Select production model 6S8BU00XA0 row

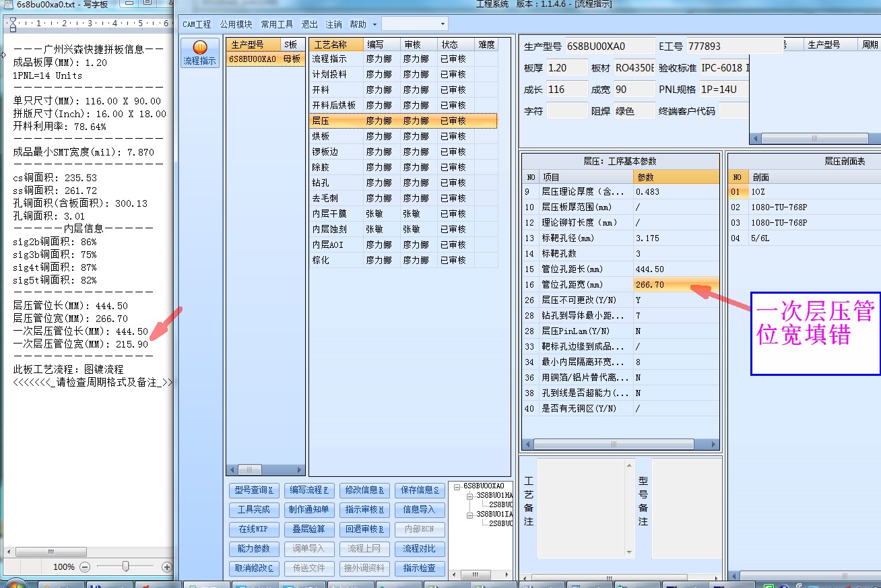265,59
